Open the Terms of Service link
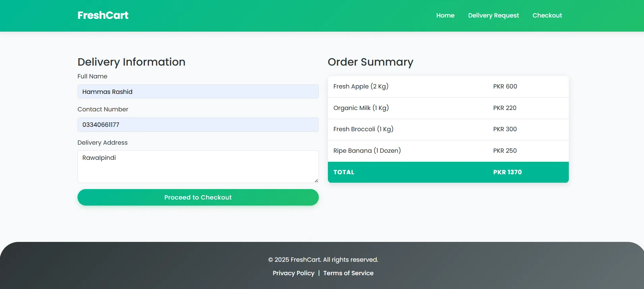This screenshot has height=289, width=644. click(348, 273)
